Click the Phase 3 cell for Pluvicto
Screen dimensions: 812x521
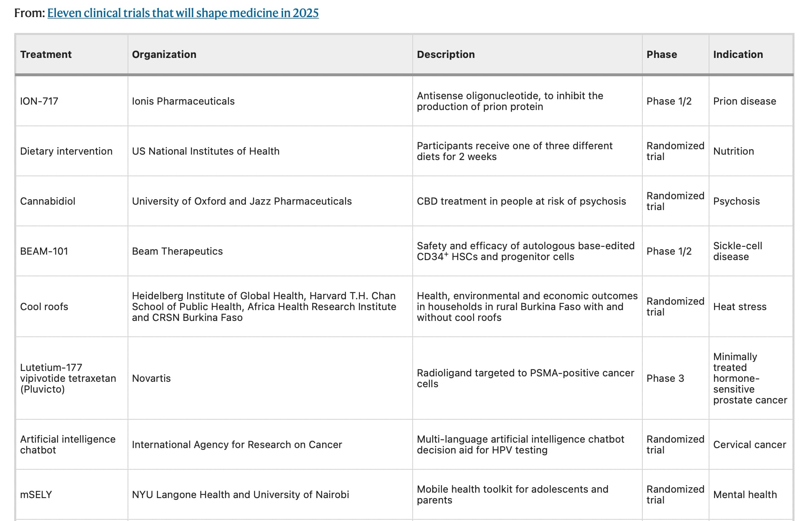coord(675,378)
